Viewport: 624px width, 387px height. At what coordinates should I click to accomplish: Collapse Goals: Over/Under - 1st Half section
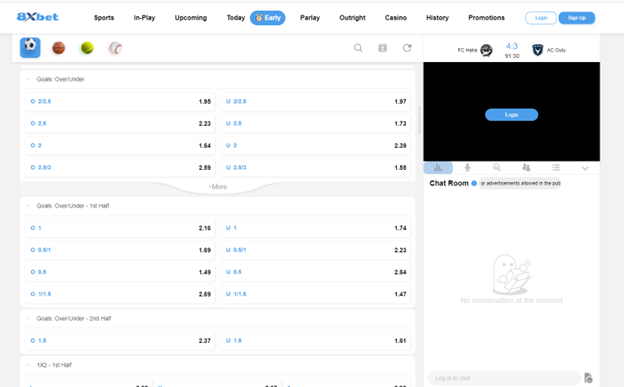(28, 206)
